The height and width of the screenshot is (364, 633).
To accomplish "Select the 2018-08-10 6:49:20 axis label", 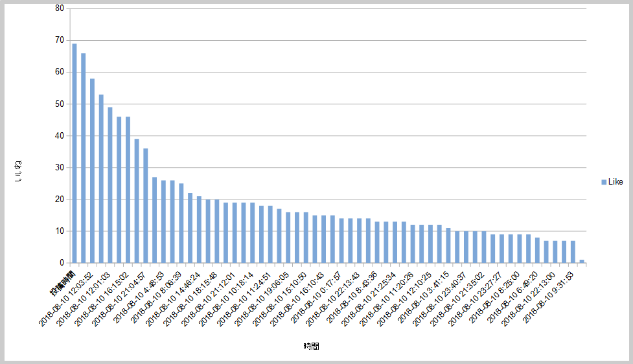I will [x=512, y=297].
